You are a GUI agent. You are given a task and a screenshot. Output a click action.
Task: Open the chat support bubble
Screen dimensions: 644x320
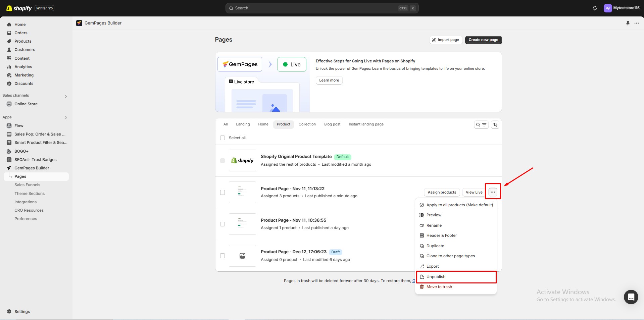[x=631, y=297]
